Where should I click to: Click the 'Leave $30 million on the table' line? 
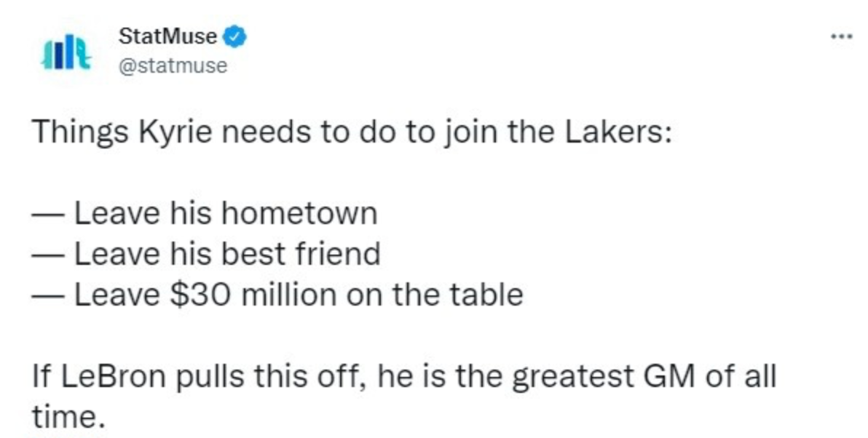point(277,295)
